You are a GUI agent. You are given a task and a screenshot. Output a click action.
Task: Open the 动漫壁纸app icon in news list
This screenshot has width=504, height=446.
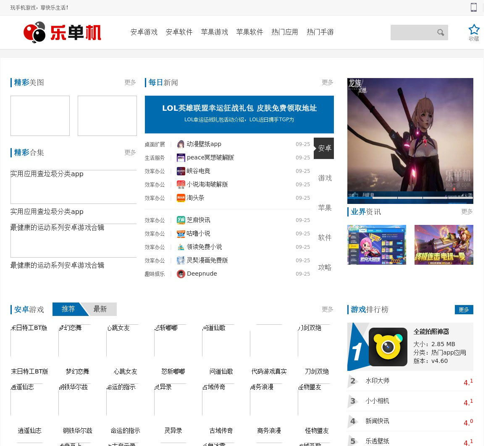tap(181, 144)
